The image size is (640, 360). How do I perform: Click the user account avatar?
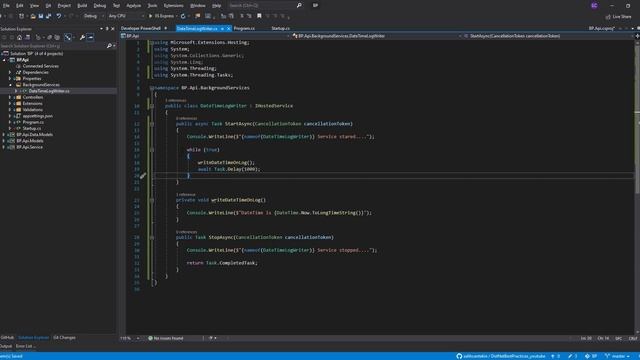pos(594,5)
